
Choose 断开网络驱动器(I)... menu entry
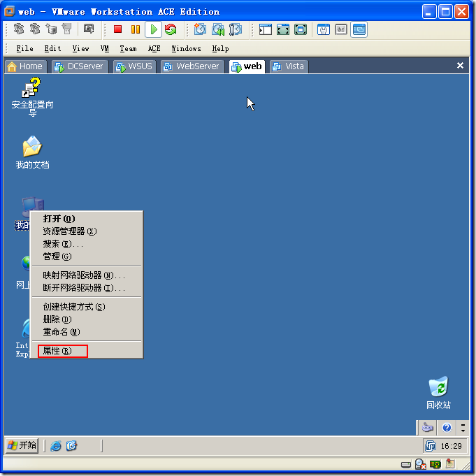point(87,288)
